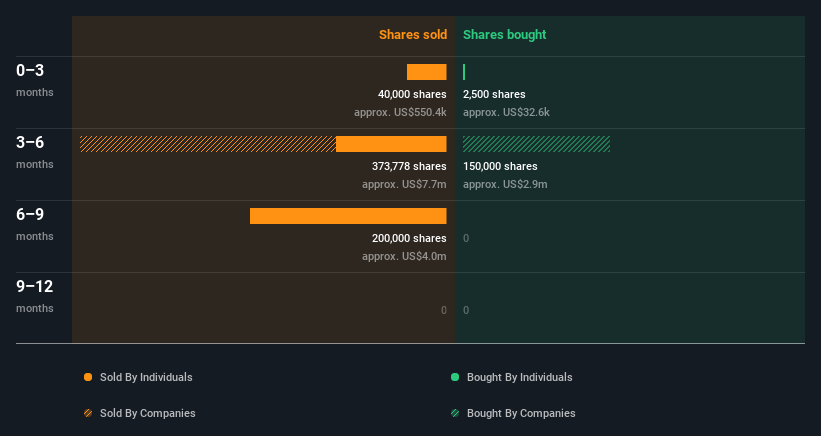Click the Bought By Individuals green legend dot
Viewport: 821px width, 436px height.
(x=455, y=377)
